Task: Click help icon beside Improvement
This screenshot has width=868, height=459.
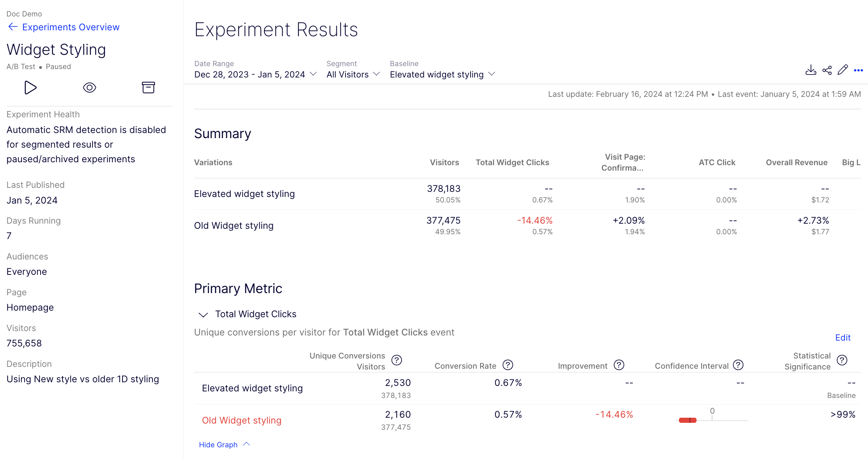Action: pyautogui.click(x=619, y=365)
